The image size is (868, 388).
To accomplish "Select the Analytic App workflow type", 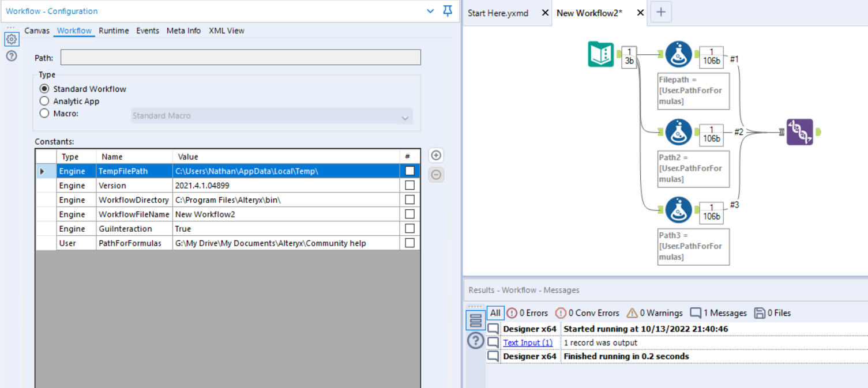I will [x=43, y=101].
